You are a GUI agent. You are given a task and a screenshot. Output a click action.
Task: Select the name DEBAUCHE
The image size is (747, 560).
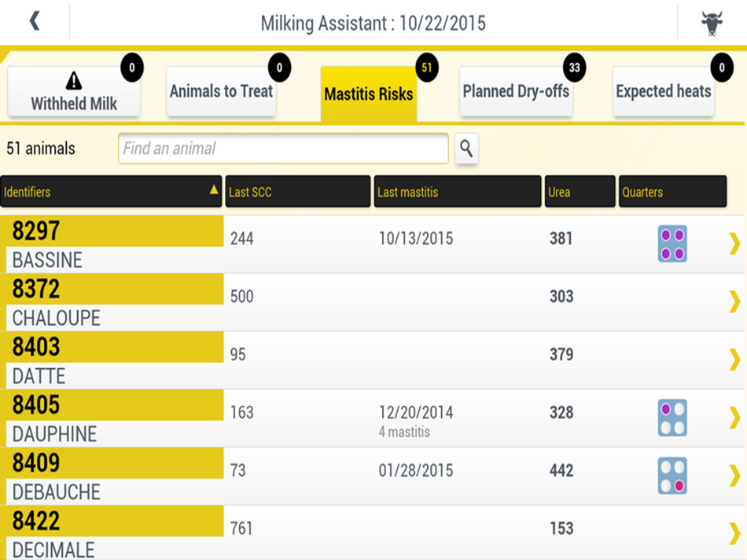56,492
